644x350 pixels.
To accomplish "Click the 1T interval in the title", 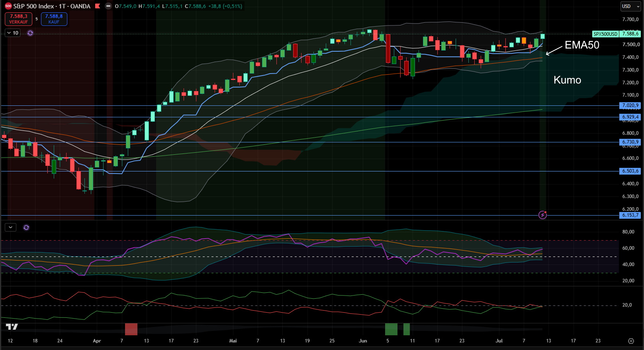I will (62, 6).
